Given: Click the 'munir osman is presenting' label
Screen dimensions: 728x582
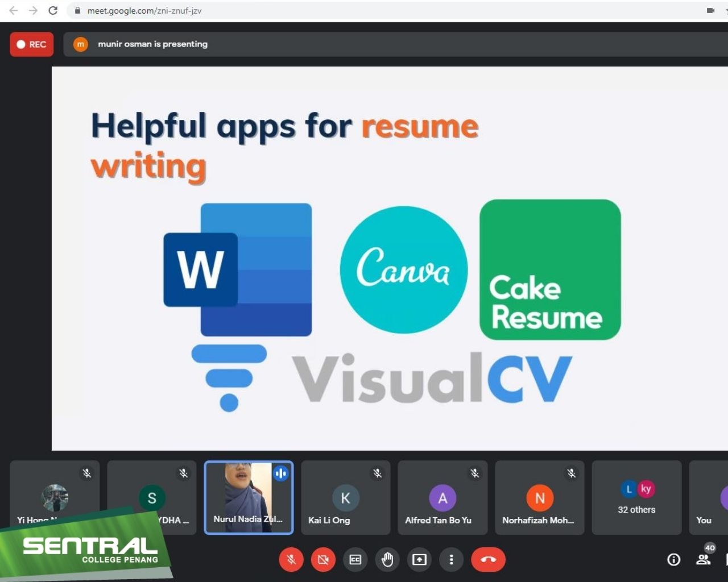Looking at the screenshot, I should point(152,44).
